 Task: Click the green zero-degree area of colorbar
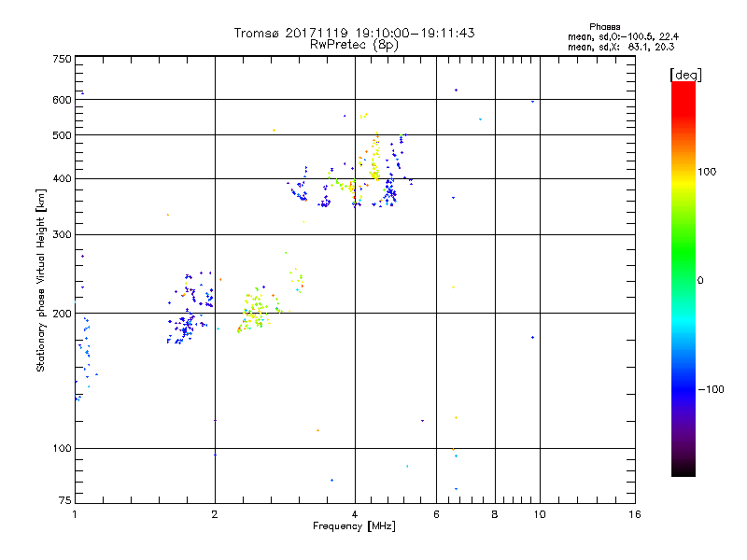(684, 280)
